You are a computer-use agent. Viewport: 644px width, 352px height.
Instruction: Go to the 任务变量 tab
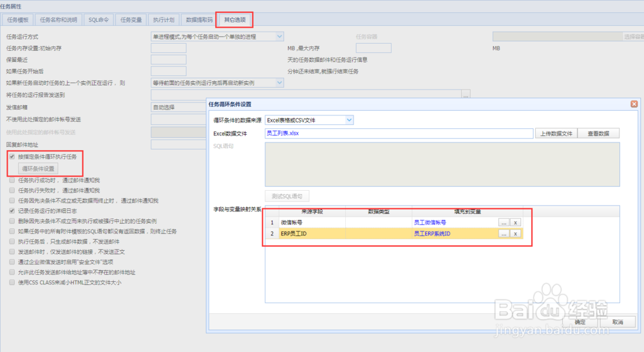coord(131,20)
